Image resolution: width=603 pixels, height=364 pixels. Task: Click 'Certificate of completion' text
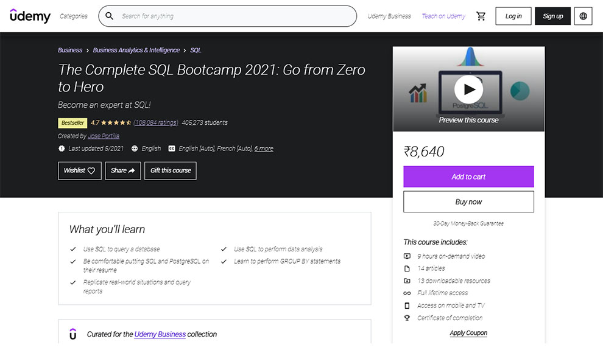[x=450, y=318]
